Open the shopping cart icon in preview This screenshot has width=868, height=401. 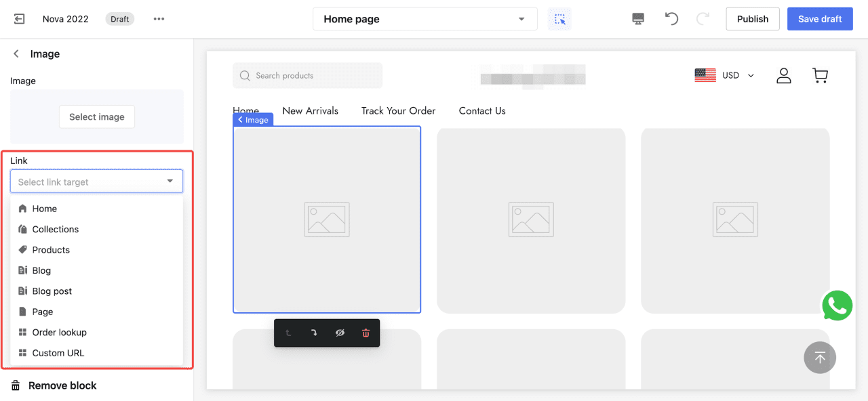click(x=820, y=75)
